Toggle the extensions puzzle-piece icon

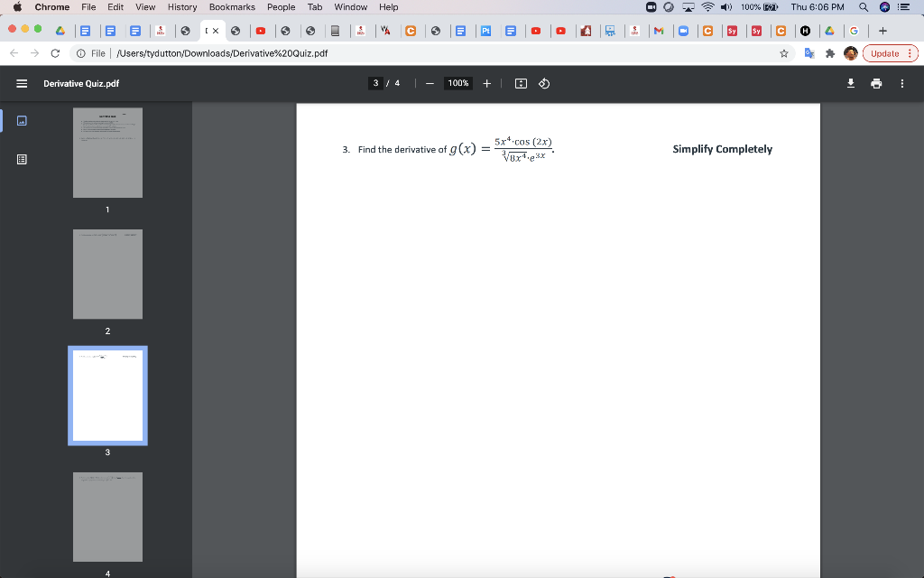tap(829, 53)
